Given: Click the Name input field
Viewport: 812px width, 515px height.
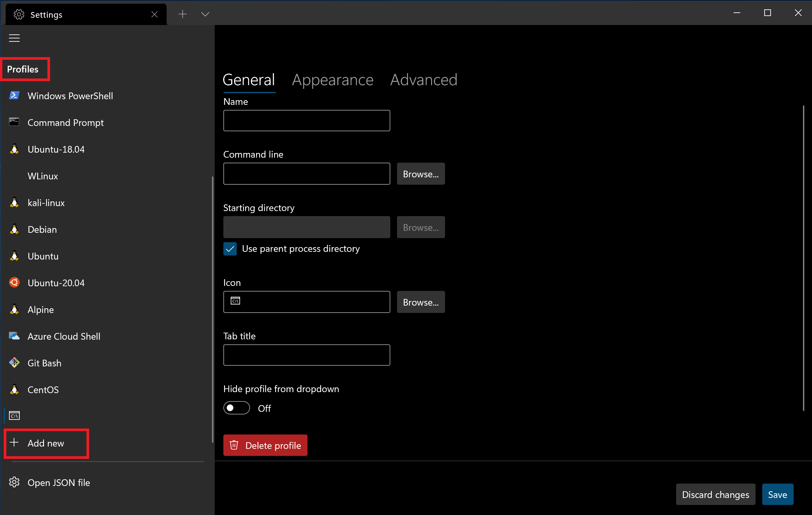Looking at the screenshot, I should [307, 120].
